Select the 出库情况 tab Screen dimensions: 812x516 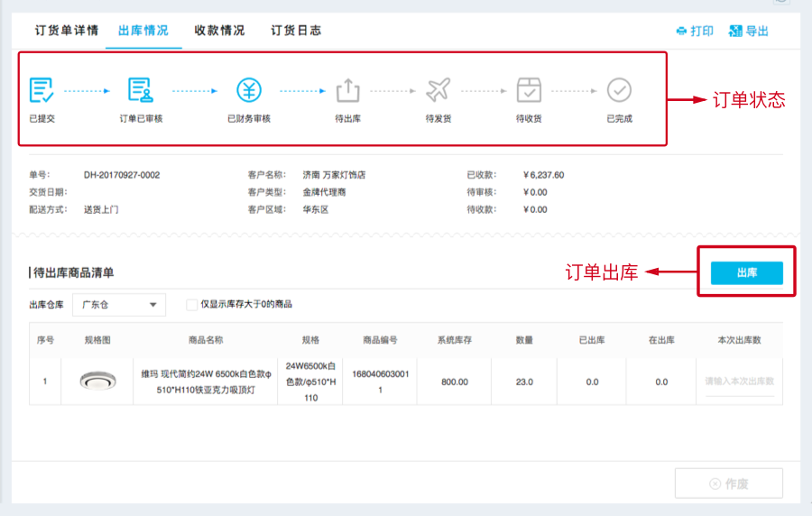pos(143,31)
